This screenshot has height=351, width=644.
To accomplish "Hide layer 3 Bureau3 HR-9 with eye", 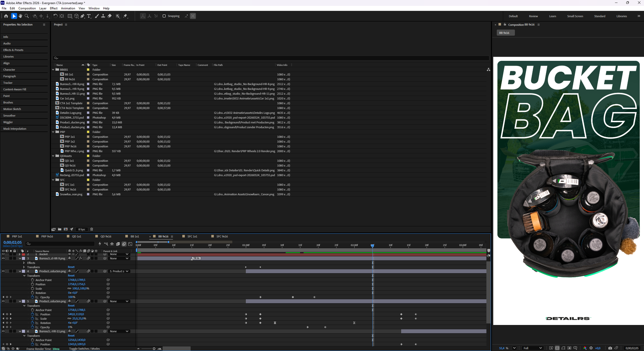I will tap(3, 258).
